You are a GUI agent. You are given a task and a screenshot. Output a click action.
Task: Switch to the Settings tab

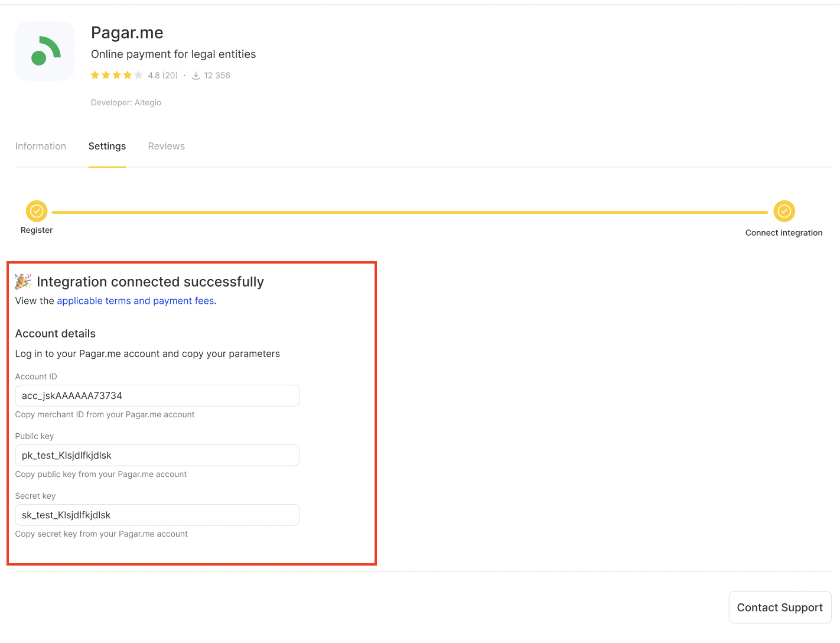point(107,146)
